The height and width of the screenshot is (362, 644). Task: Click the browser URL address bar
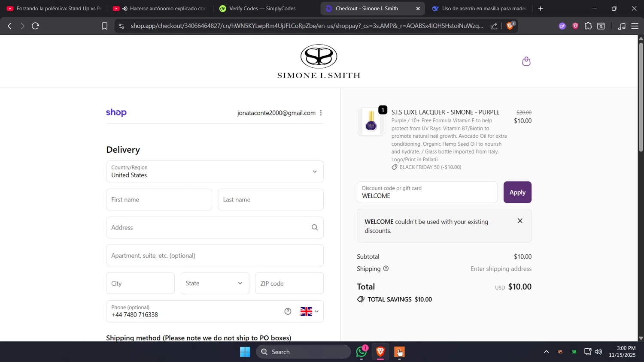pos(307,26)
